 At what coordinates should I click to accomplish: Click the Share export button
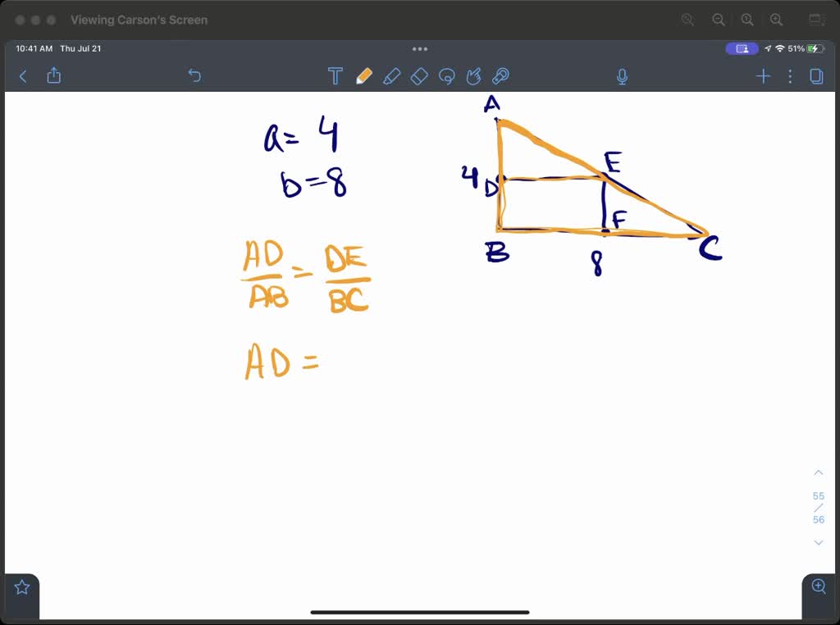point(54,75)
